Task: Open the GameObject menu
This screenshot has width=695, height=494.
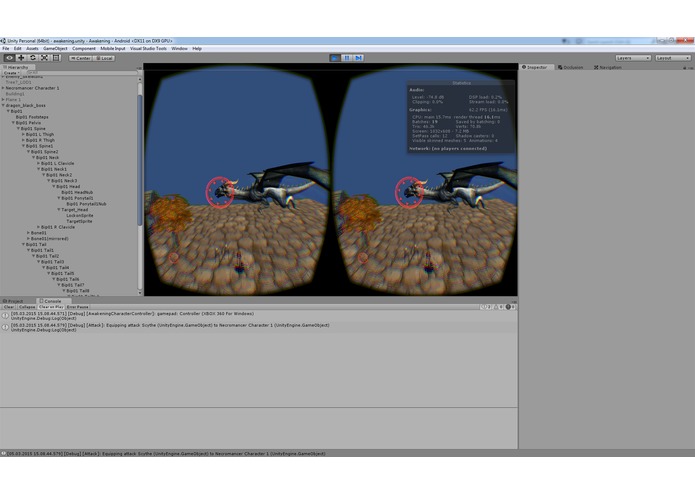Action: pyautogui.click(x=55, y=48)
